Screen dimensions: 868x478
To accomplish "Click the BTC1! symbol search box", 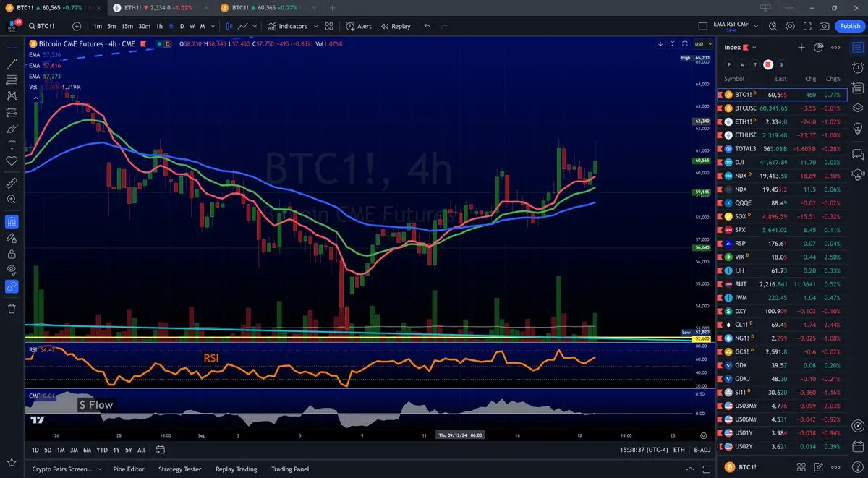I will pyautogui.click(x=47, y=26).
